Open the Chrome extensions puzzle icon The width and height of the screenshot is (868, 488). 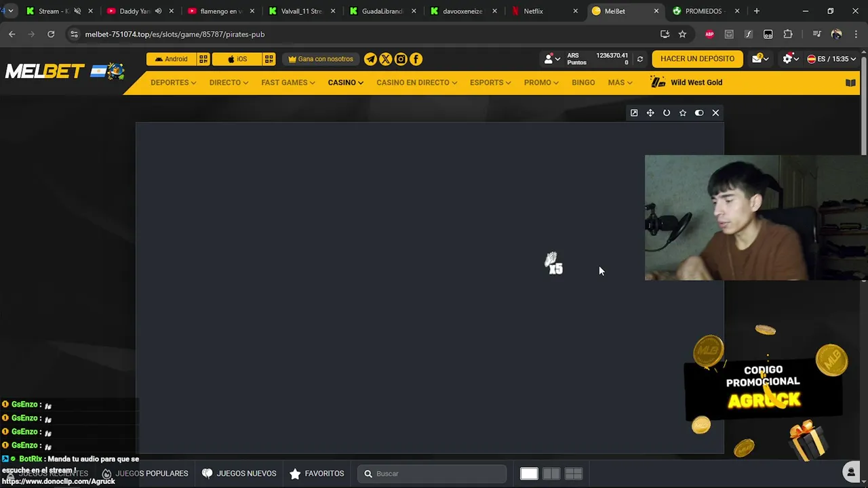(788, 34)
